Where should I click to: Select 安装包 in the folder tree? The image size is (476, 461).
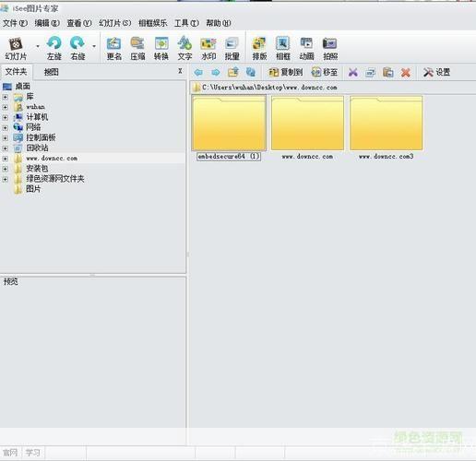(37, 169)
